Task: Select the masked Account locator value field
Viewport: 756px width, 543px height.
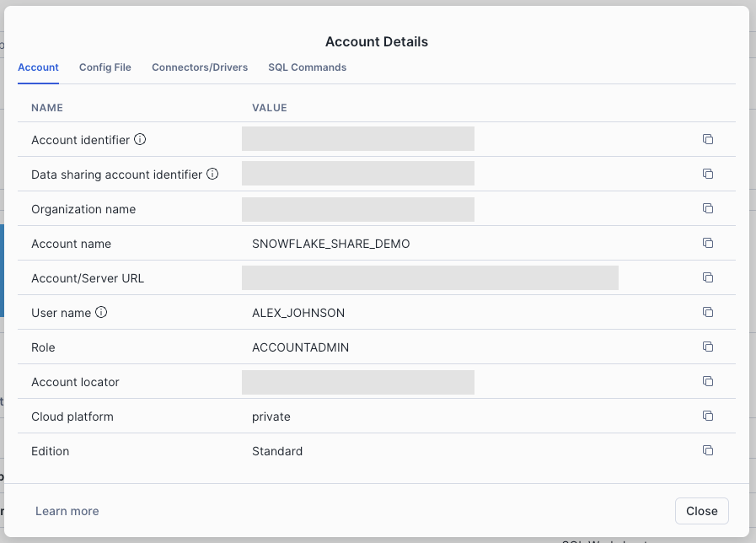Action: 357,381
